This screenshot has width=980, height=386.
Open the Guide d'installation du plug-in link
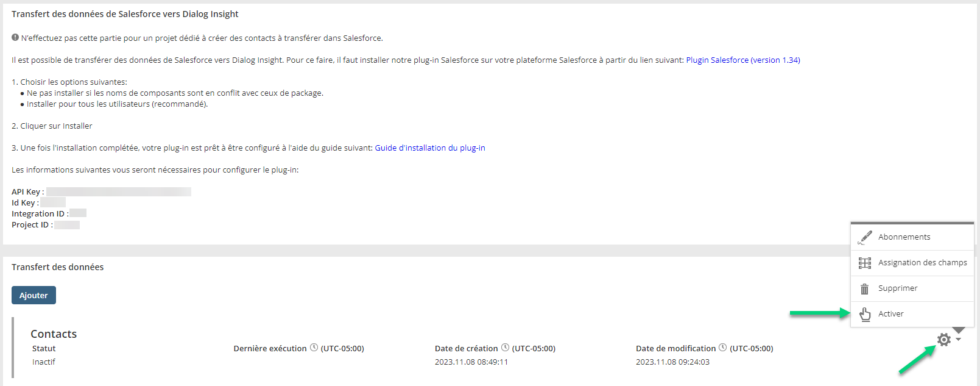click(x=430, y=148)
